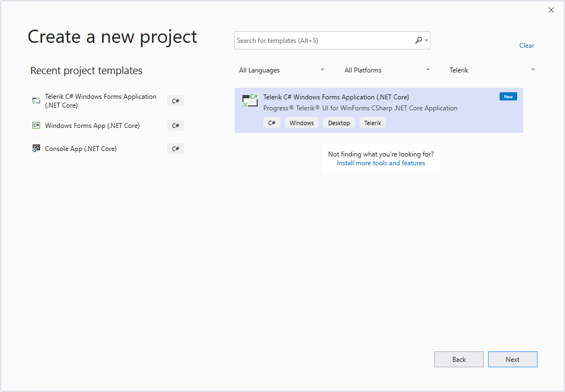The width and height of the screenshot is (565, 392).
Task: Open the All Languages dropdown
Action: pos(281,70)
